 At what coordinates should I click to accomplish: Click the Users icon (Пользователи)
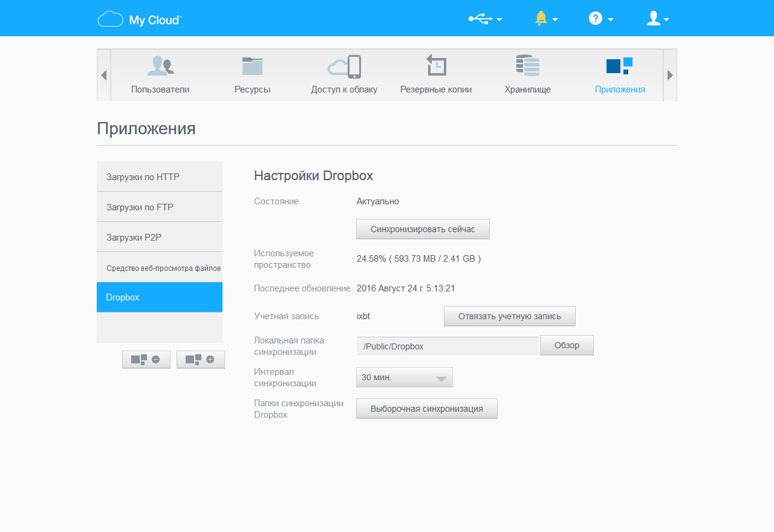pos(160,65)
